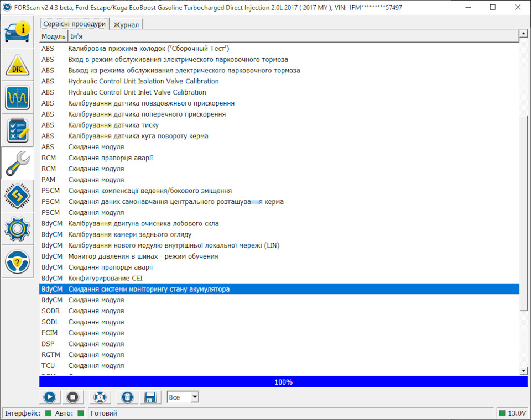Select SODL Скидання модуля row

(x=279, y=322)
